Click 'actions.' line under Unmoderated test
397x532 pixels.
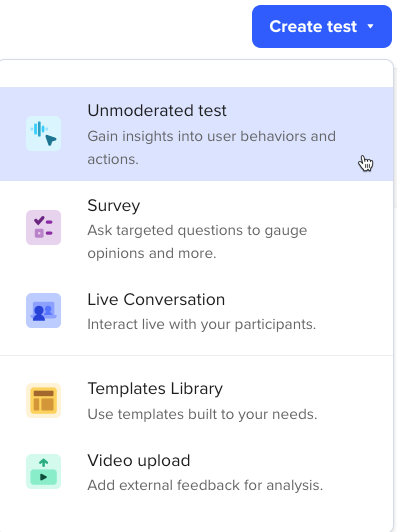click(x=113, y=159)
